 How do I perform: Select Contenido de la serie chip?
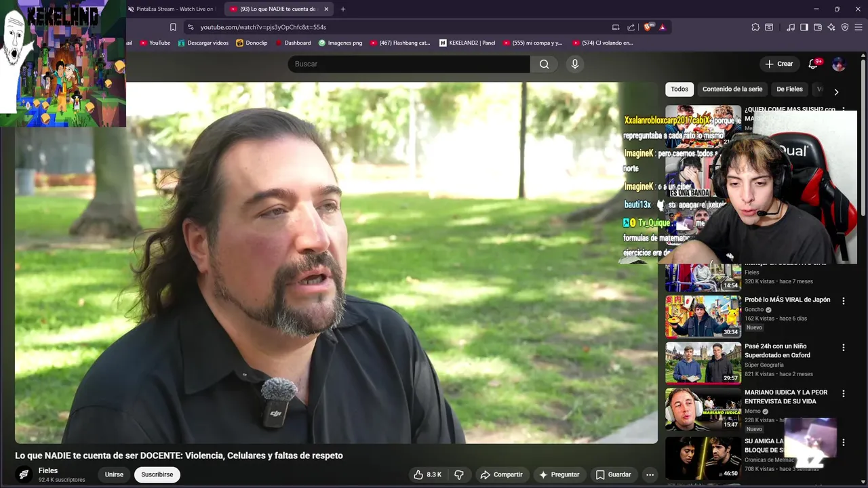click(x=732, y=89)
